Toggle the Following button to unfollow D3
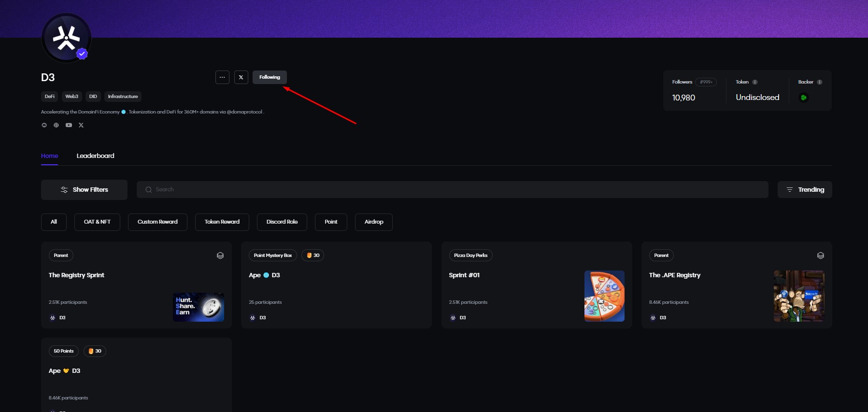Image resolution: width=868 pixels, height=412 pixels. coord(270,77)
